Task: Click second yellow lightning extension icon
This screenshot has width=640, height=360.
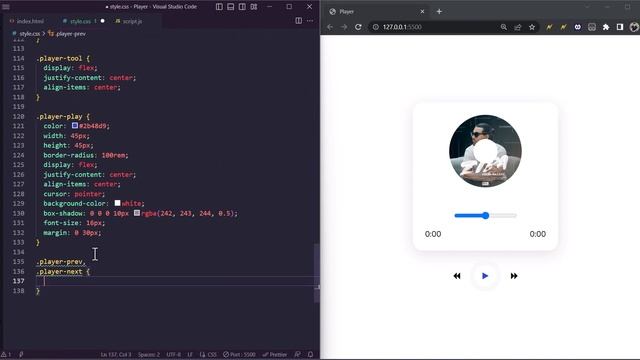Action: coord(564,27)
